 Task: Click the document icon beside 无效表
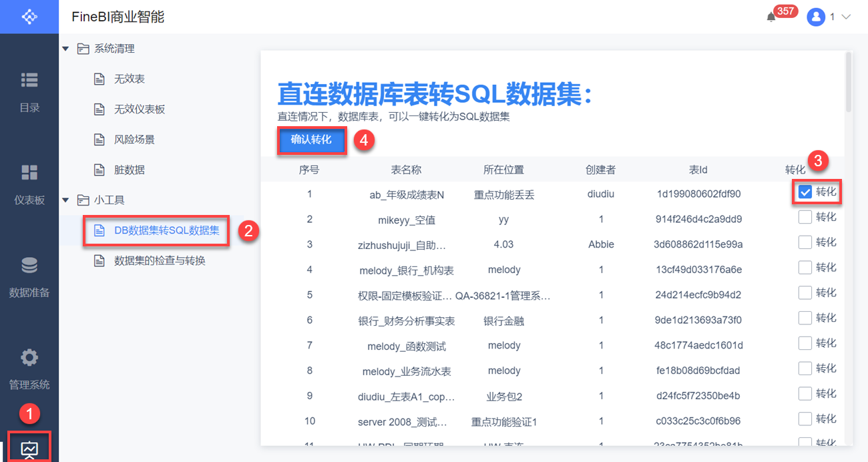tap(99, 79)
